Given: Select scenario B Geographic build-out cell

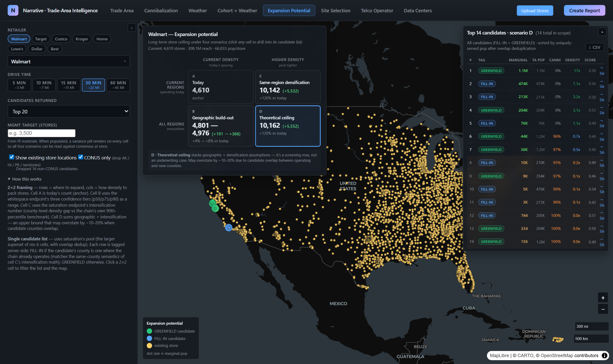Looking at the screenshot, I should [x=221, y=126].
